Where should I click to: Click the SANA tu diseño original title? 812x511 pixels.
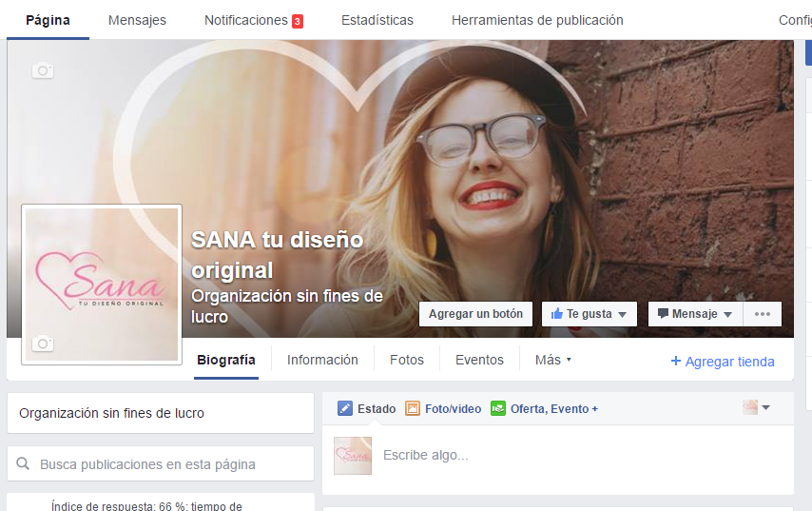278,254
